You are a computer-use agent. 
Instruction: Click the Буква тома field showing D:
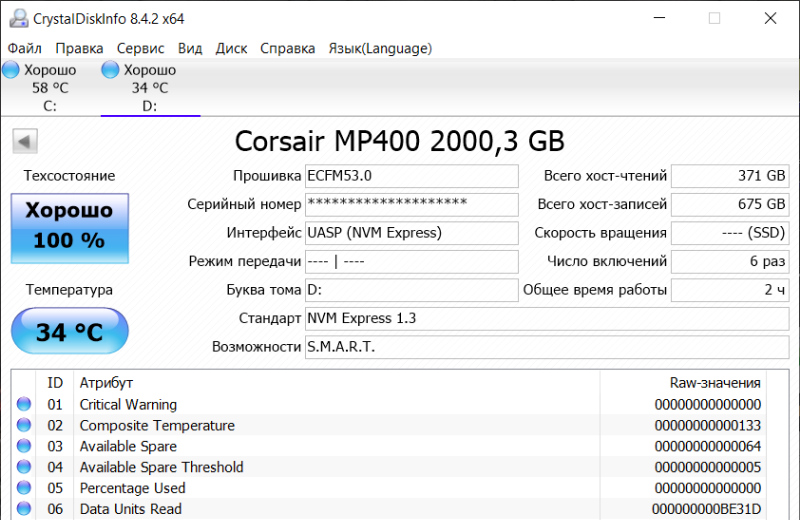(x=412, y=290)
